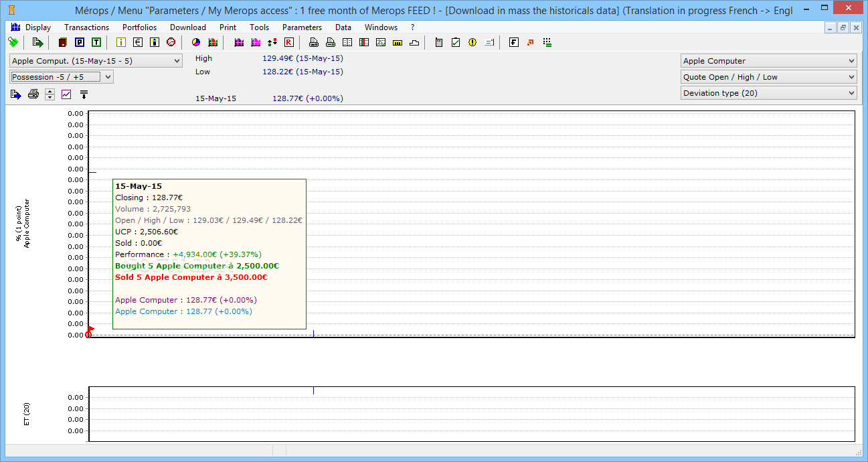
Task: Click the blue arrow export icon below Possession
Action: (x=15, y=94)
